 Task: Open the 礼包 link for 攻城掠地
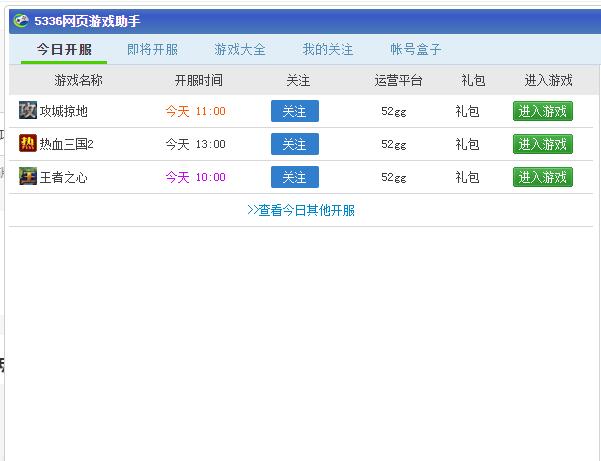tap(467, 112)
